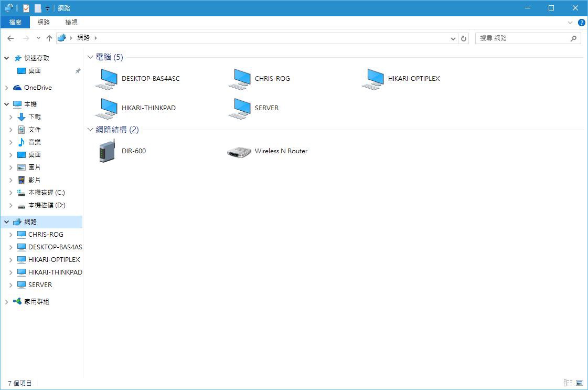This screenshot has width=588, height=390.
Task: Open the address bar history dropdown
Action: 454,38
